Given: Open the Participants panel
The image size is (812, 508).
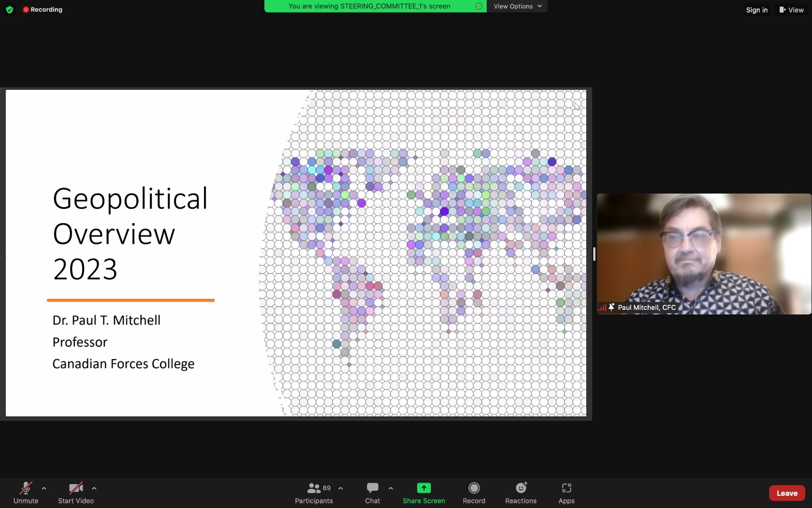Looking at the screenshot, I should pyautogui.click(x=314, y=493).
